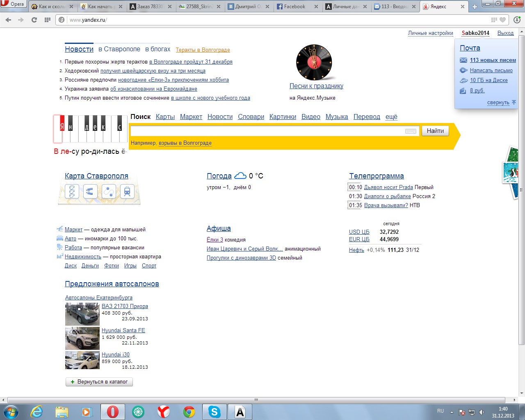Open new tab with plus button

475,7
